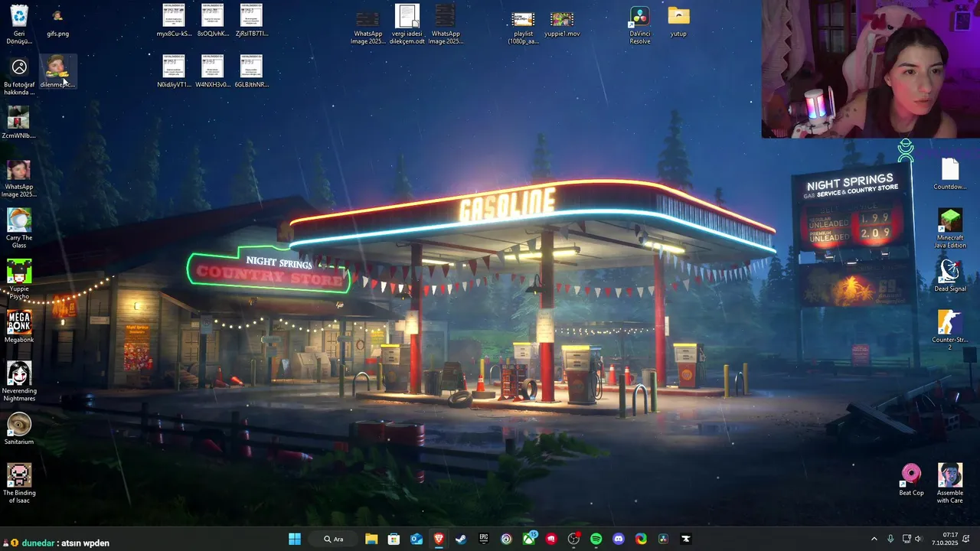Open the yutup folder
Viewport: 980px width, 551px height.
678,22
